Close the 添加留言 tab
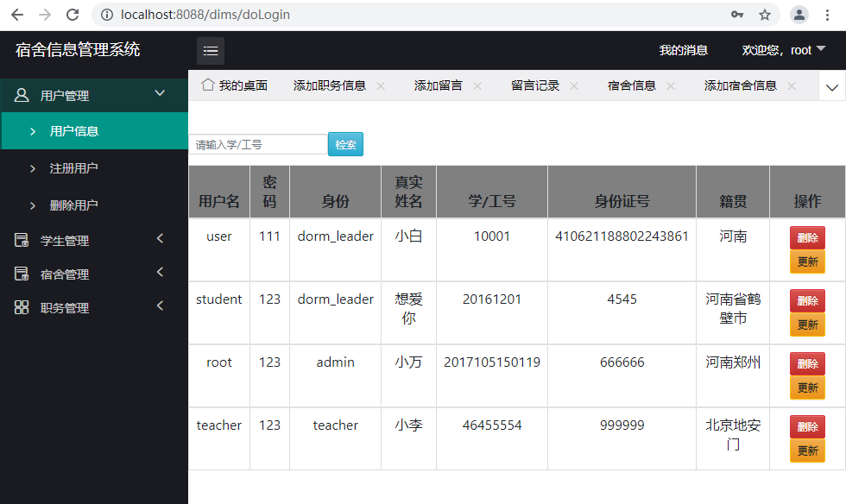 coord(477,85)
